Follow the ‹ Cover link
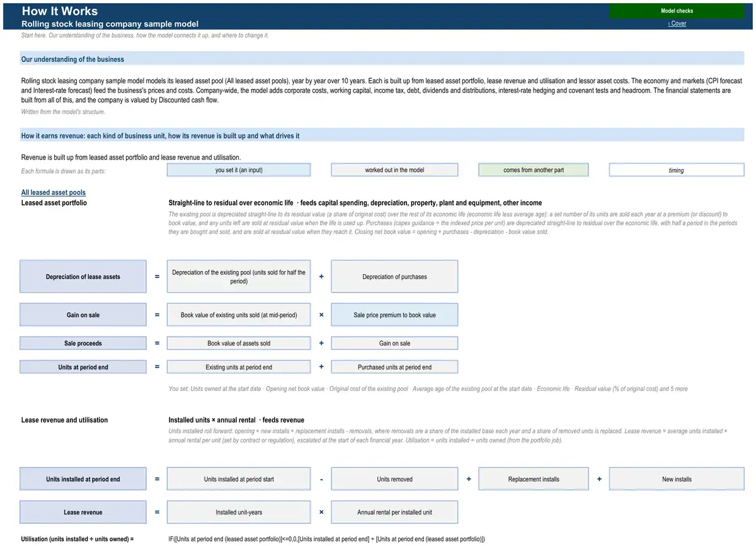The image size is (756, 546). (677, 23)
